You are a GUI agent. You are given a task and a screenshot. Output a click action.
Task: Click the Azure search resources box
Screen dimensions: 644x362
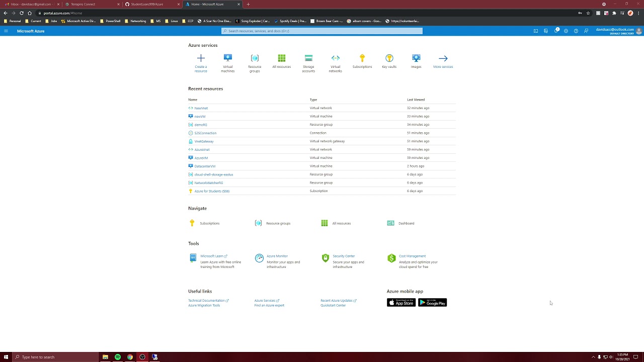point(322,31)
